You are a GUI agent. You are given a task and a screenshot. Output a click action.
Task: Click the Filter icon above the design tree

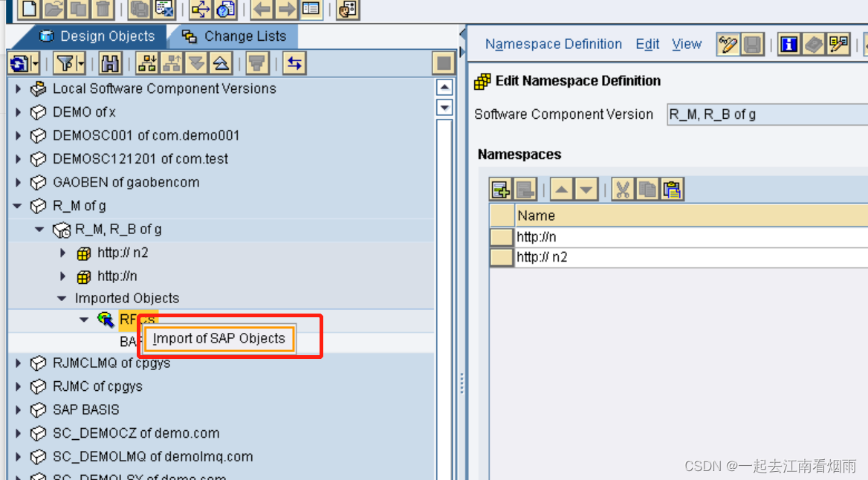click(65, 63)
